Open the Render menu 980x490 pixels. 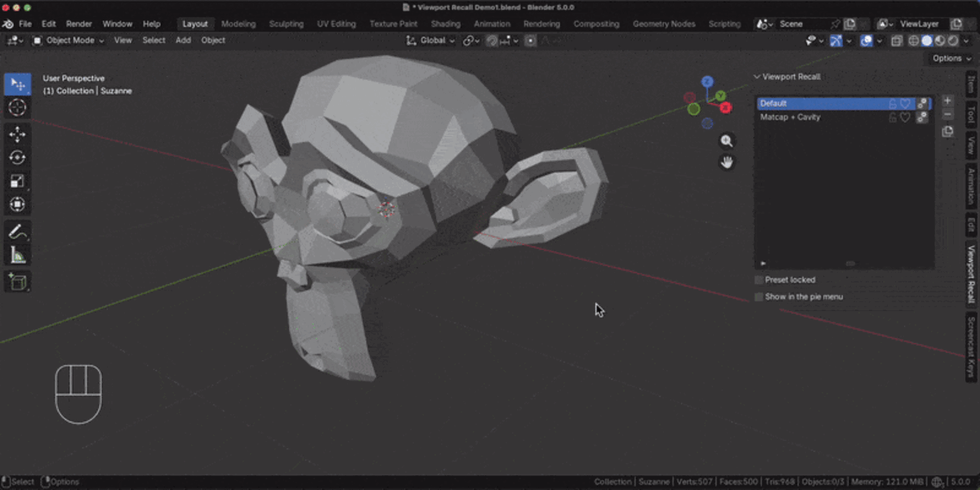(79, 24)
